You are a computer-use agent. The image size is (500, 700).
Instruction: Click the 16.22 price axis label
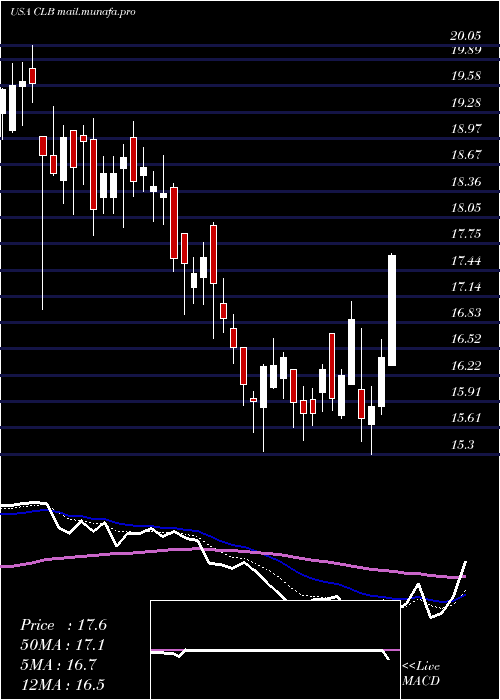coord(466,366)
